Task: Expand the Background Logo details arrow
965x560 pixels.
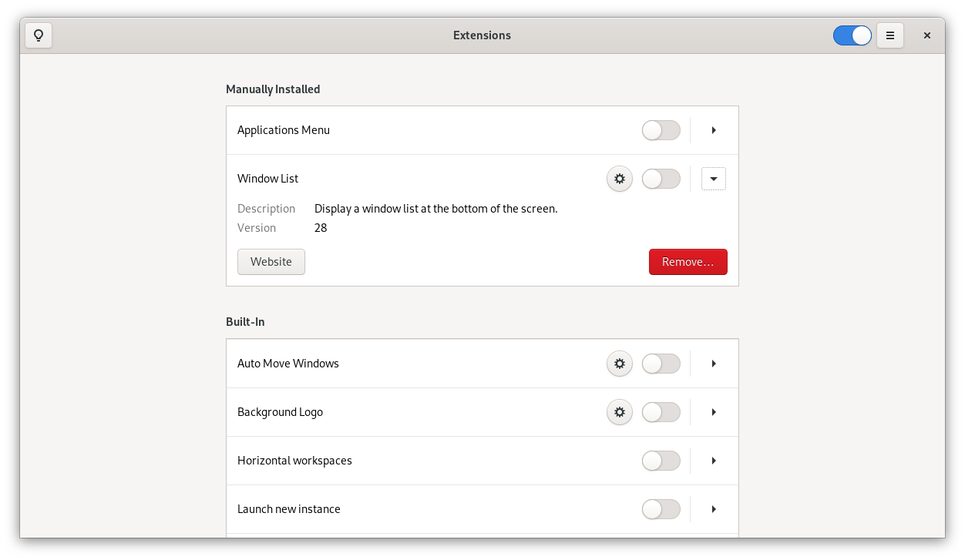Action: coord(714,412)
